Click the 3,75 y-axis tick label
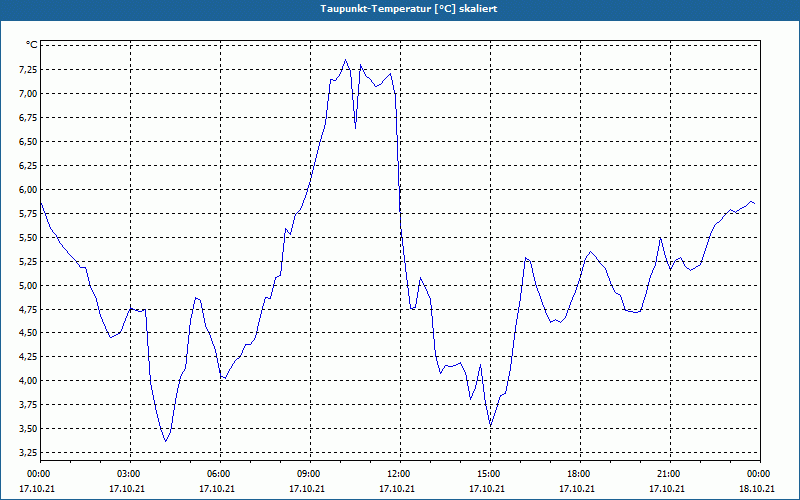Screen dimensions: 800x500 28,404
